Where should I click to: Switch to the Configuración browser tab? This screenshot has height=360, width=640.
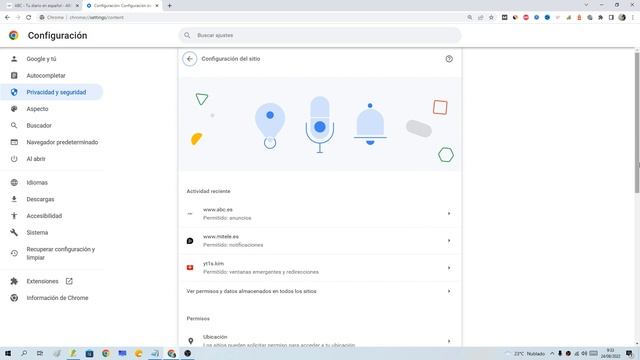[x=121, y=6]
